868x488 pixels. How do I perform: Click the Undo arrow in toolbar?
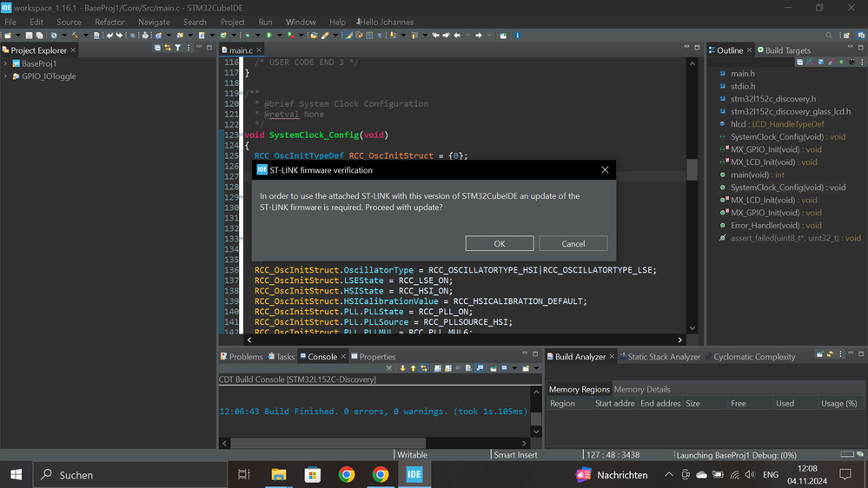coord(109,36)
